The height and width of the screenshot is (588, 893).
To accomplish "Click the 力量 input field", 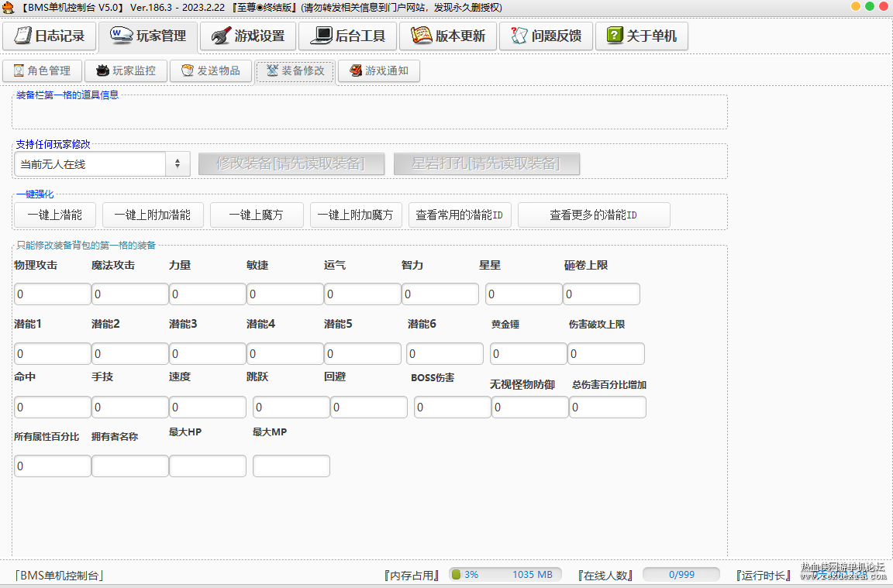I will [207, 294].
